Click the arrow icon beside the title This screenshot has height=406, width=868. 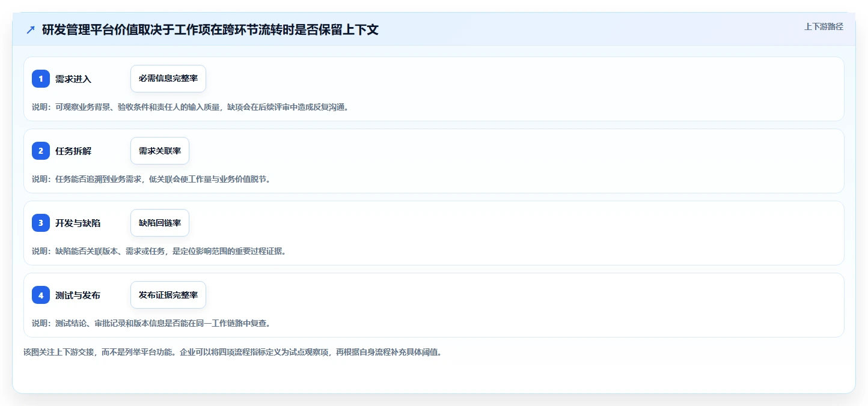coord(31,29)
